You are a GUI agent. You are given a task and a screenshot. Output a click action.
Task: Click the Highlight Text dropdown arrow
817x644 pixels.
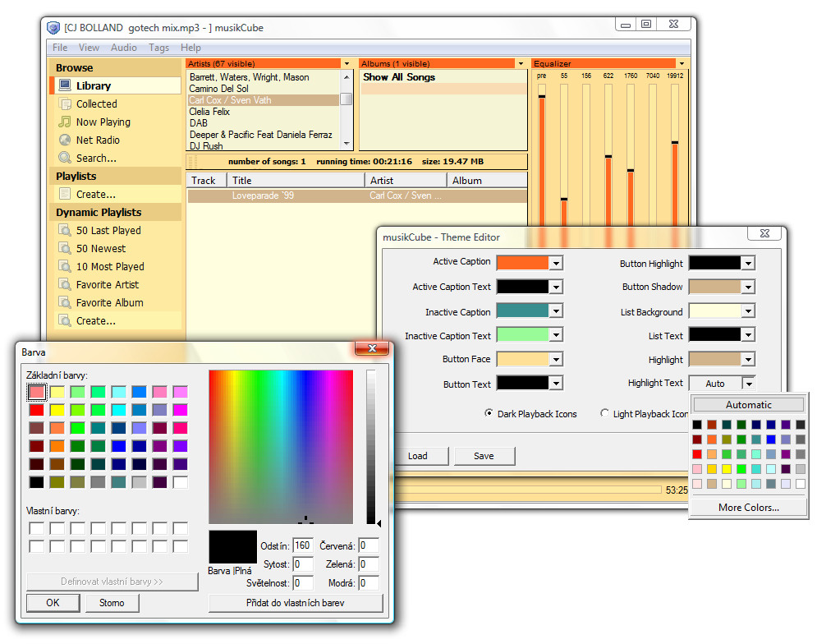[748, 384]
